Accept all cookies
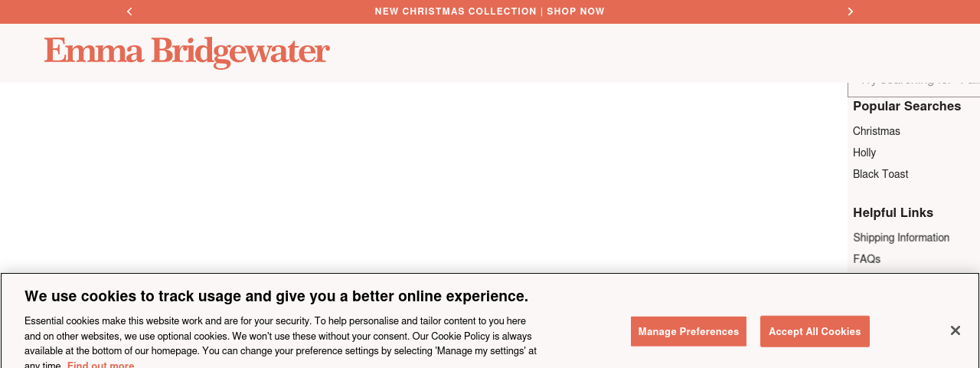 [815, 331]
